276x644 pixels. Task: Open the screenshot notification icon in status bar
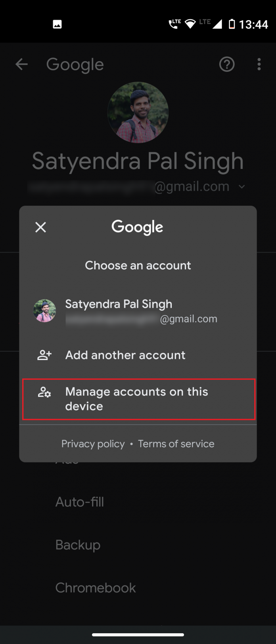point(57,24)
